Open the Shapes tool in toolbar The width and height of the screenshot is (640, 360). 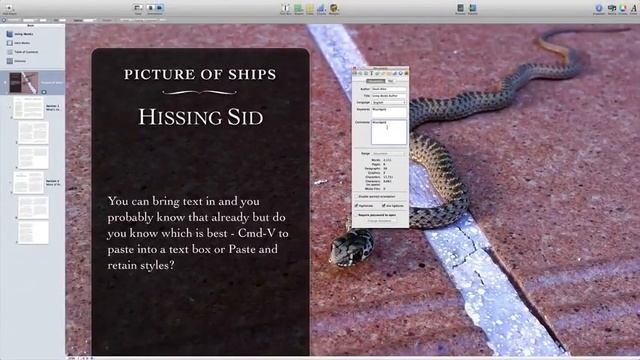coord(298,8)
